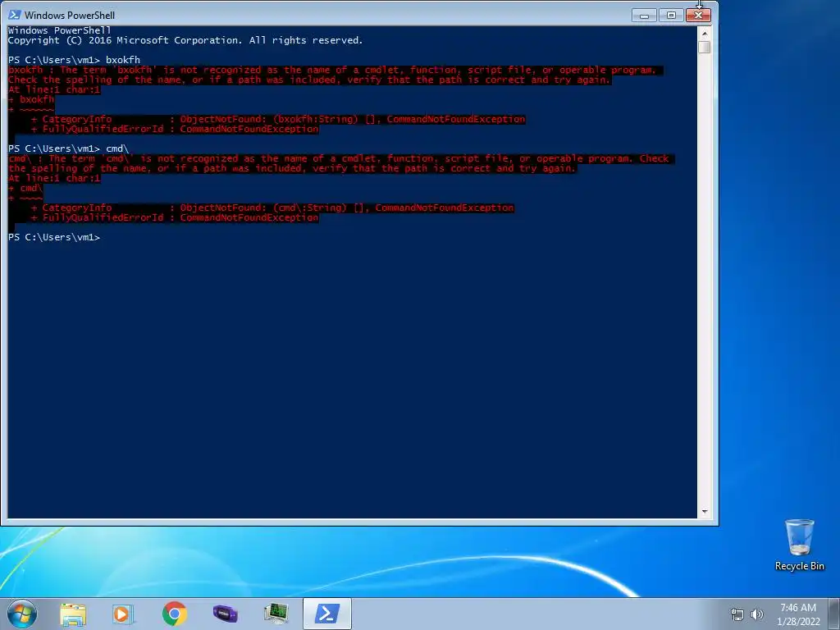Click the console scrollbar down arrow
Image resolution: width=840 pixels, height=630 pixels.
(705, 512)
